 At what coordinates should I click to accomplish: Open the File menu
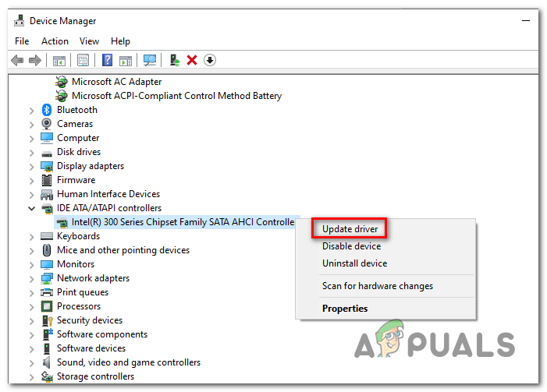(x=22, y=41)
